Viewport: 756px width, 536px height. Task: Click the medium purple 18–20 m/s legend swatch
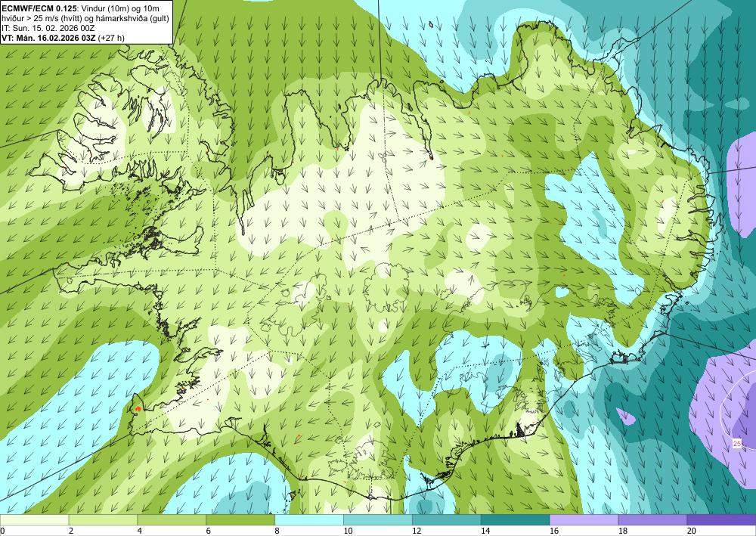click(x=652, y=520)
